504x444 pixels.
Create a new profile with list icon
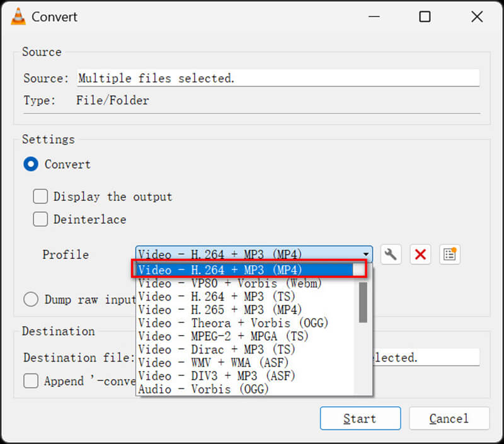tap(450, 255)
